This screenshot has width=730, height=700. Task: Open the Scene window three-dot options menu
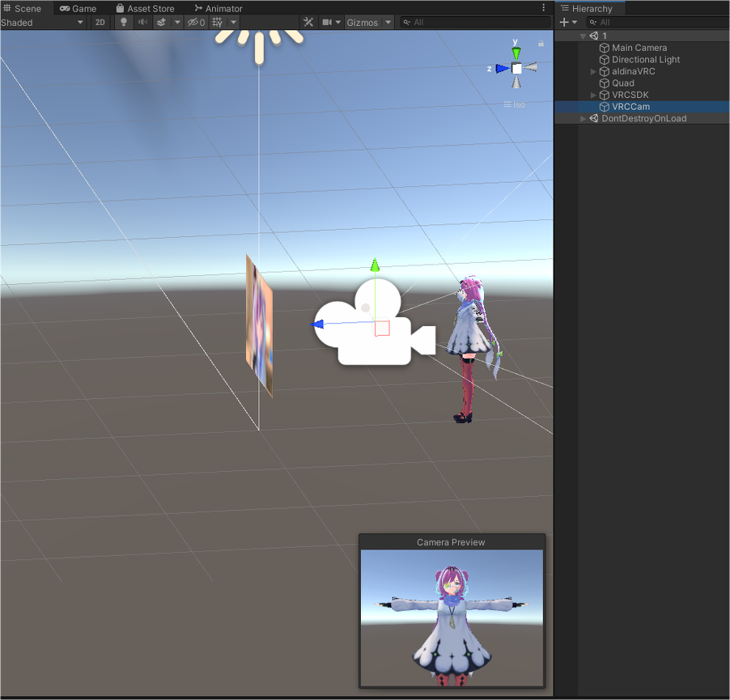[543, 7]
